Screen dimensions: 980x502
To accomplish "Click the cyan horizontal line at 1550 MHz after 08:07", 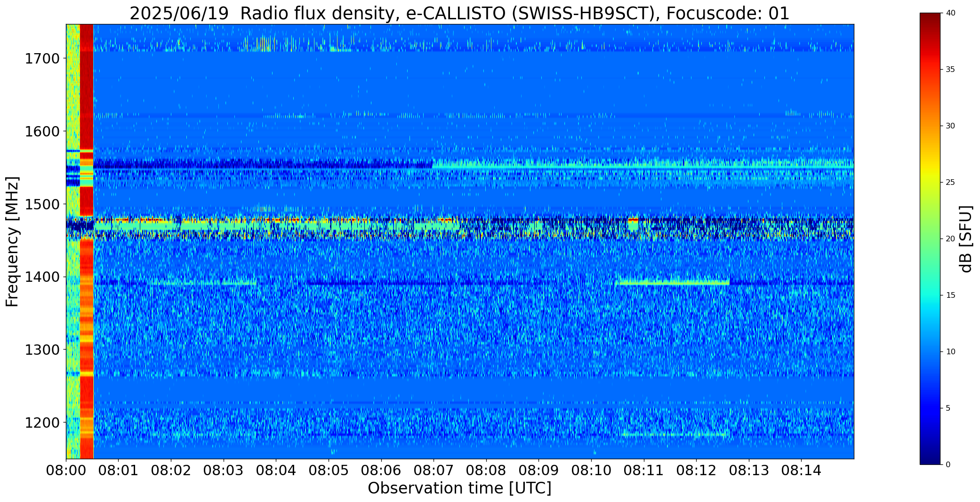I will click(643, 167).
